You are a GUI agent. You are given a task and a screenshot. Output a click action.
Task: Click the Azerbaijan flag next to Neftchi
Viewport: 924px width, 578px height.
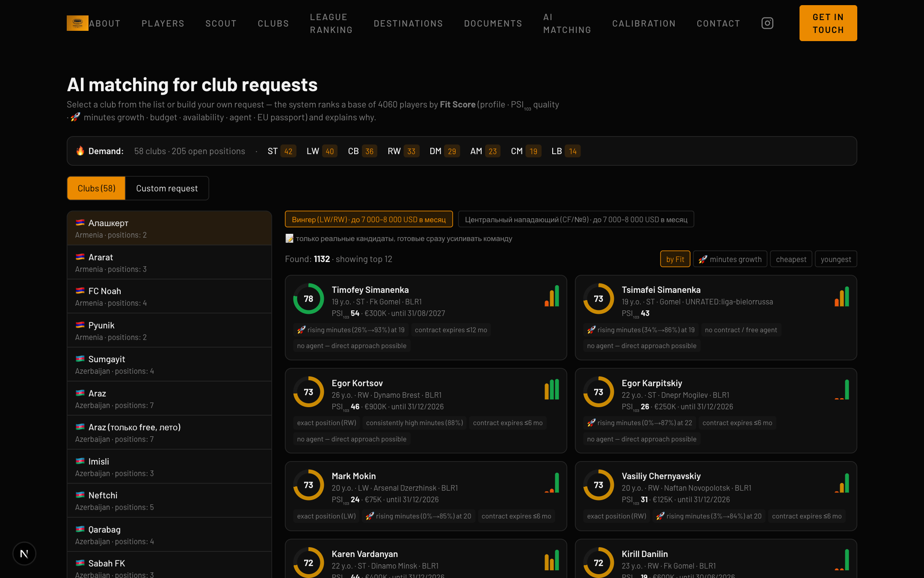[x=80, y=495]
